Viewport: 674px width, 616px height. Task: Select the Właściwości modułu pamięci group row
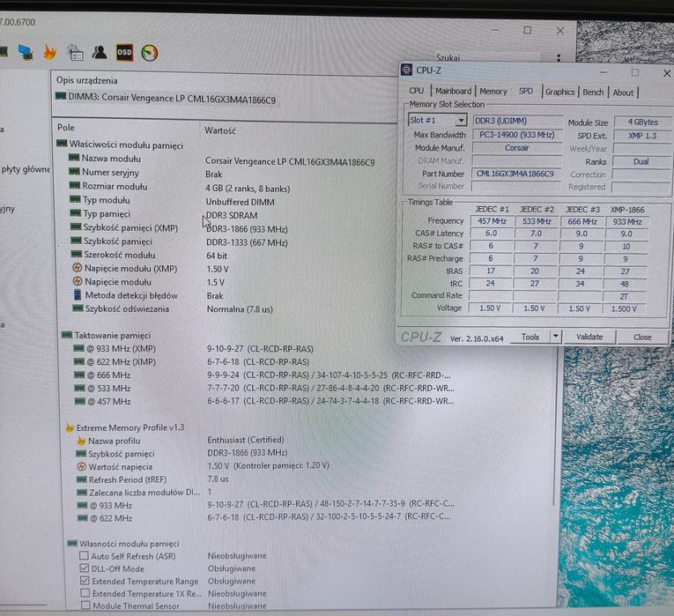(x=120, y=145)
